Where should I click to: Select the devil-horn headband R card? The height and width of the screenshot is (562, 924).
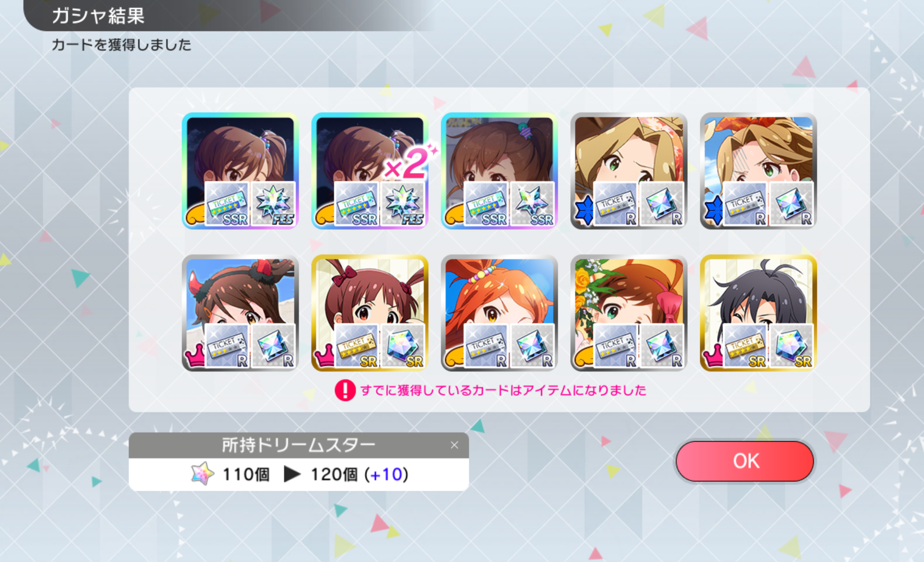[240, 313]
